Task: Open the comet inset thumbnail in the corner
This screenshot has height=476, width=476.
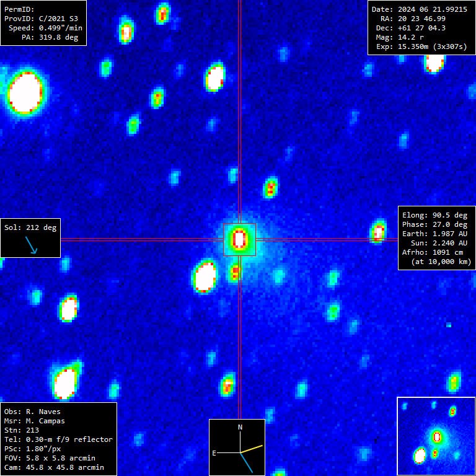Action: click(436, 436)
